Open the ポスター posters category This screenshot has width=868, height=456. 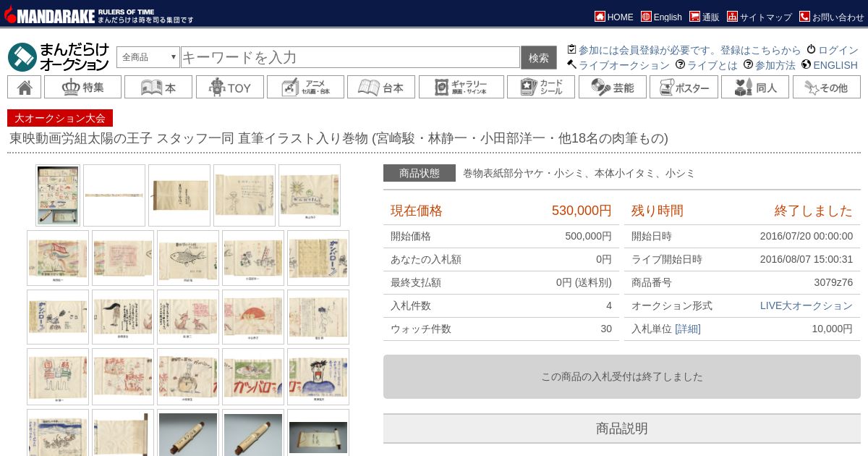tap(684, 87)
